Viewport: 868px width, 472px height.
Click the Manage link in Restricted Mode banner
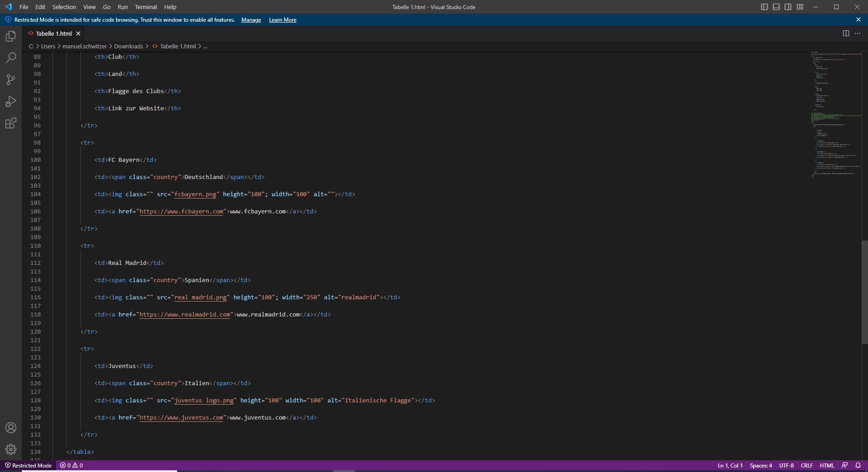251,20
